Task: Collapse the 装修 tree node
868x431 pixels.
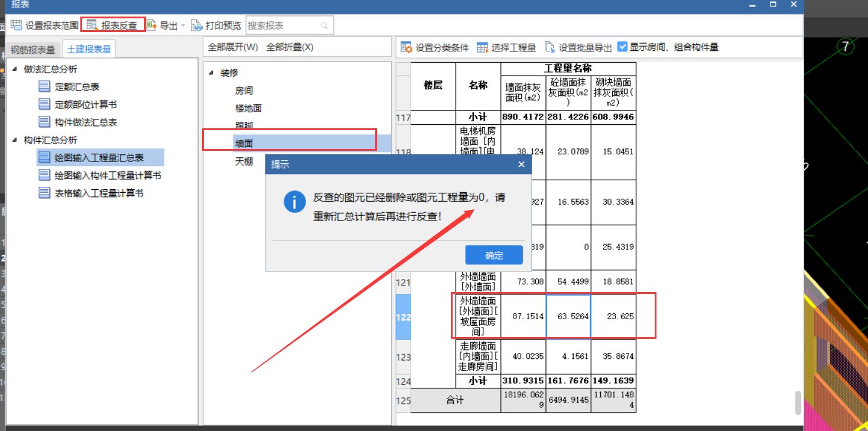Action: (212, 73)
